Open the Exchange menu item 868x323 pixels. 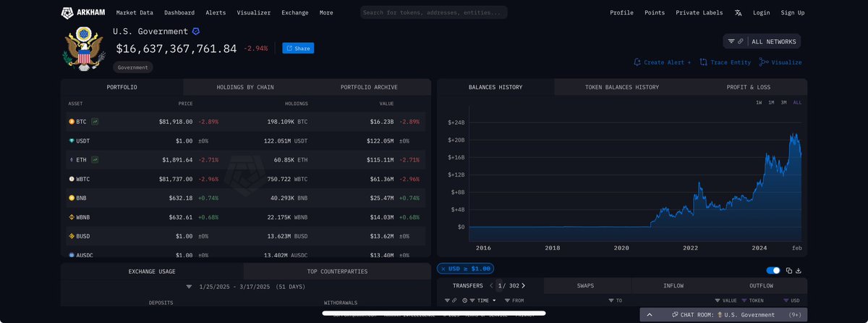coord(294,12)
